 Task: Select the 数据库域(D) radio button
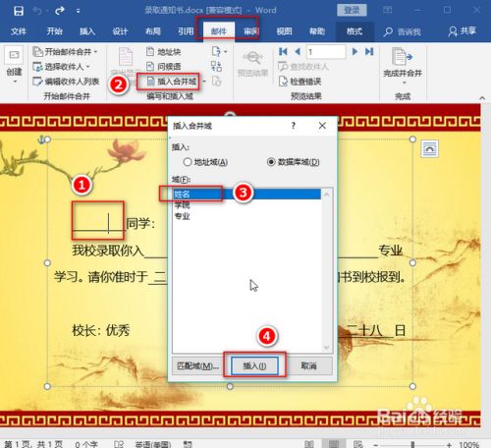tap(294, 162)
